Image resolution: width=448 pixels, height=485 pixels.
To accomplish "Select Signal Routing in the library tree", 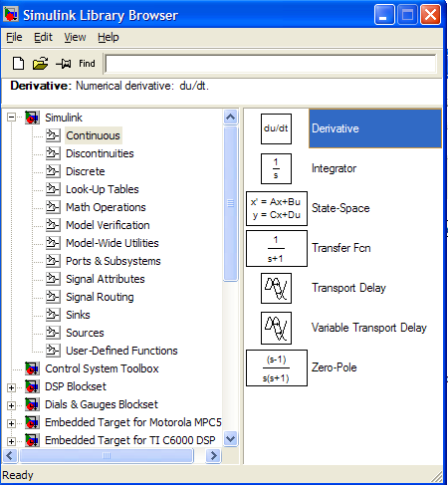I will pyautogui.click(x=100, y=297).
